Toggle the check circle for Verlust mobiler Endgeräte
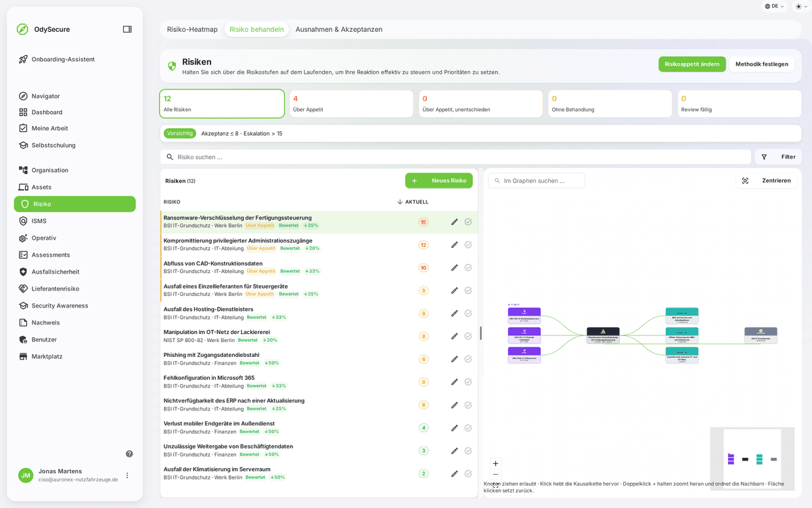The image size is (812, 508). pyautogui.click(x=468, y=428)
